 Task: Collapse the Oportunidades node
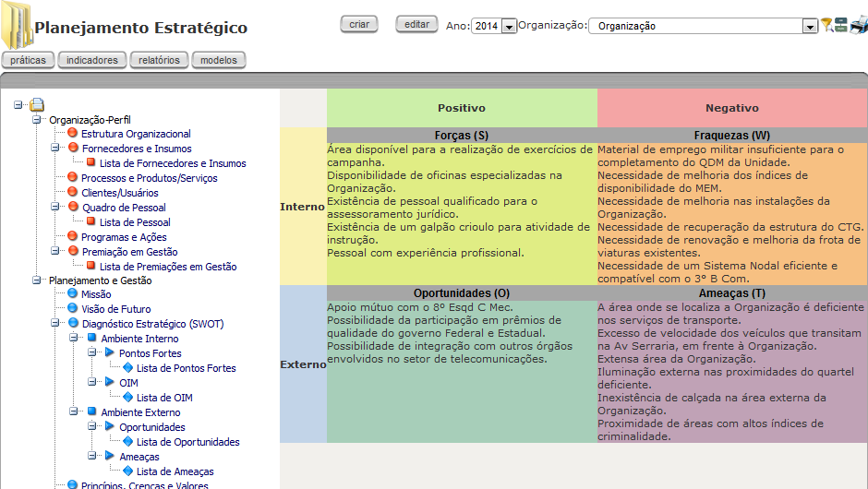click(x=92, y=426)
